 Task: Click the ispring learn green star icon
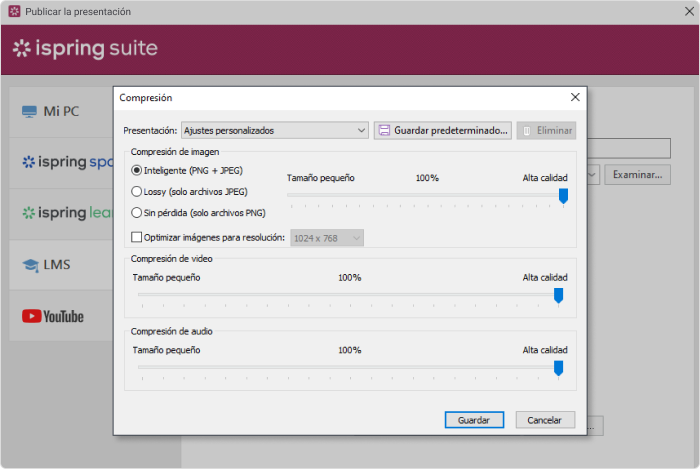(29, 213)
